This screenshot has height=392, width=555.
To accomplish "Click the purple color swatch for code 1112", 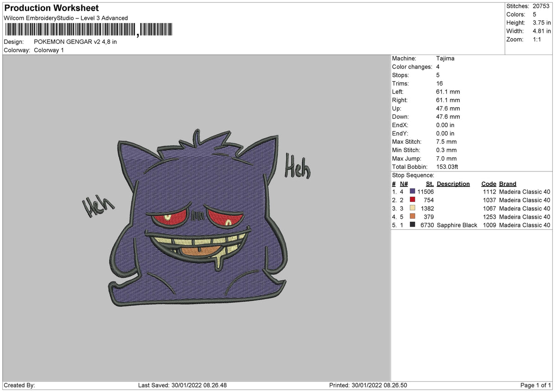I will 413,191.
